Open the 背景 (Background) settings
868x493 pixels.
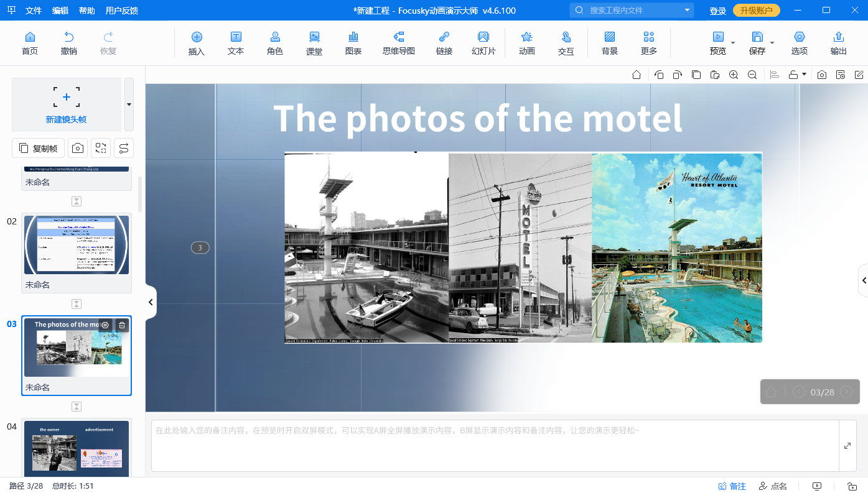click(x=610, y=44)
